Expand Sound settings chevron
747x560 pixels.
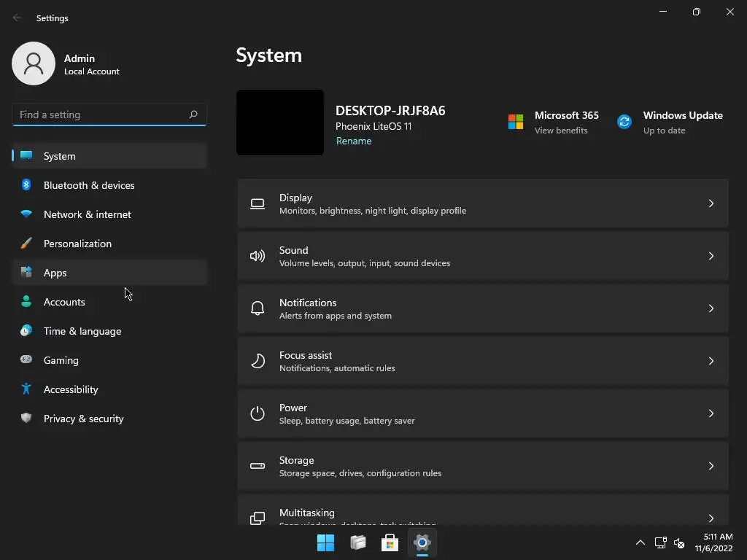(711, 256)
